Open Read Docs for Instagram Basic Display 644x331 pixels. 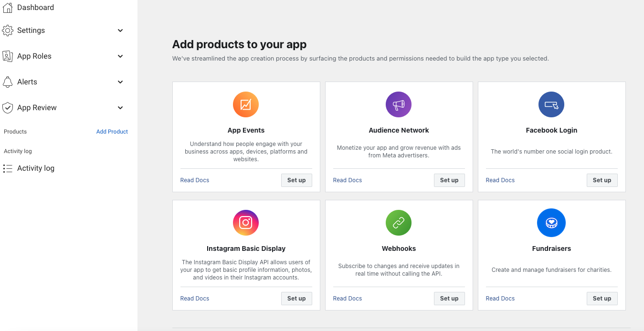pos(195,299)
